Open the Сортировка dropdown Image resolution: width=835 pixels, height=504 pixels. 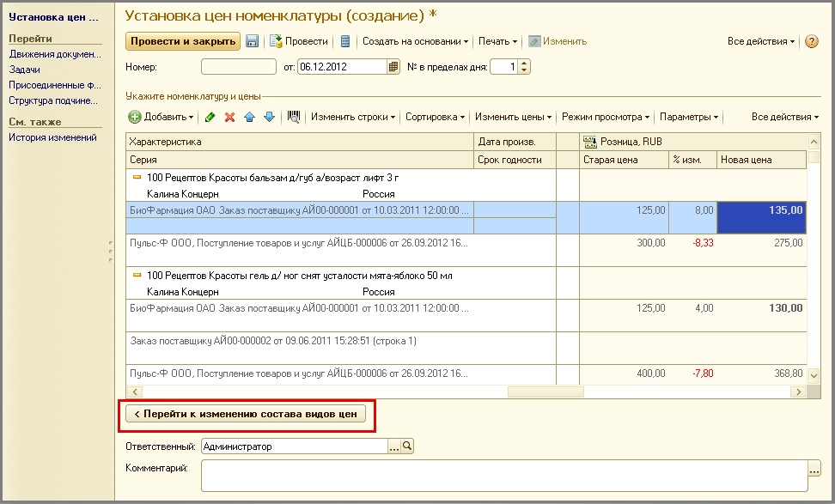435,117
